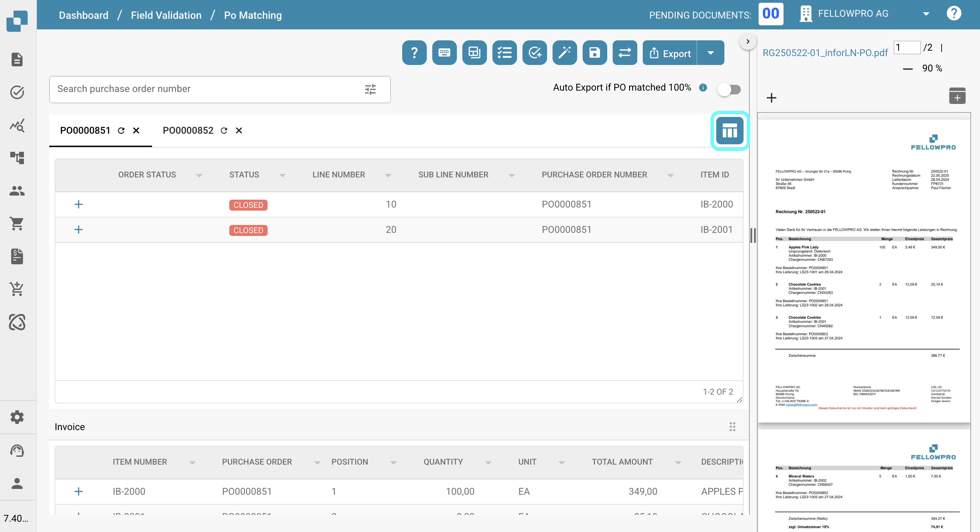The width and height of the screenshot is (980, 532).
Task: Click the Export button
Action: [x=670, y=53]
